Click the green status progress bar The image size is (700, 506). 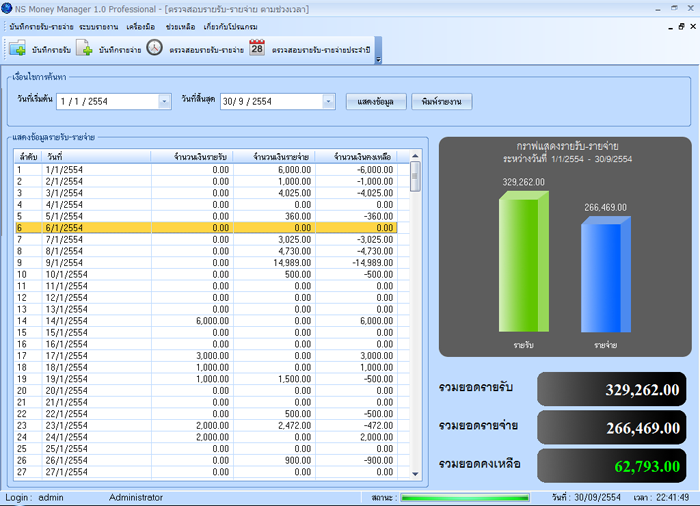tap(465, 498)
